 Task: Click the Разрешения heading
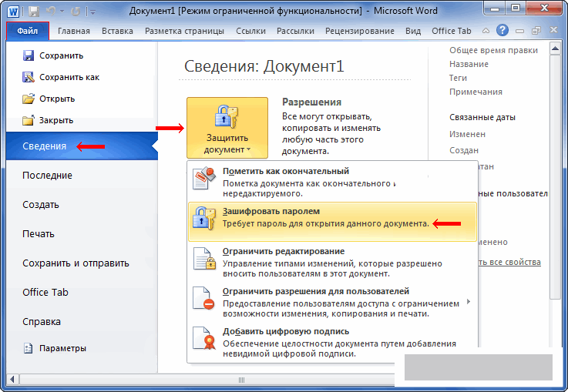point(311,102)
